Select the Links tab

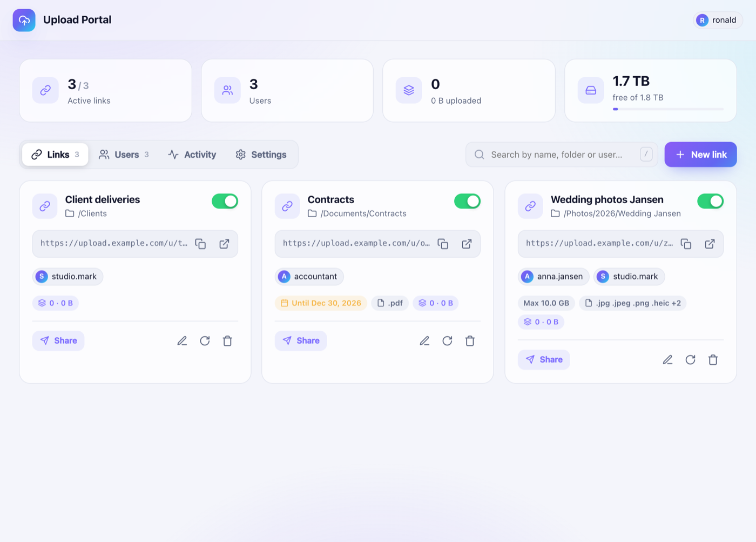[55, 155]
